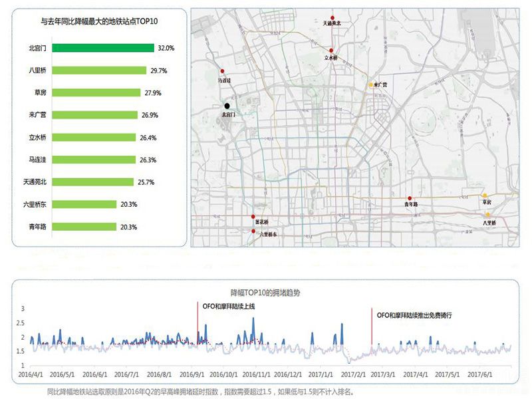The width and height of the screenshot is (532, 399).
Task: Click the red 马连洼 marker on the map
Action: click(223, 72)
